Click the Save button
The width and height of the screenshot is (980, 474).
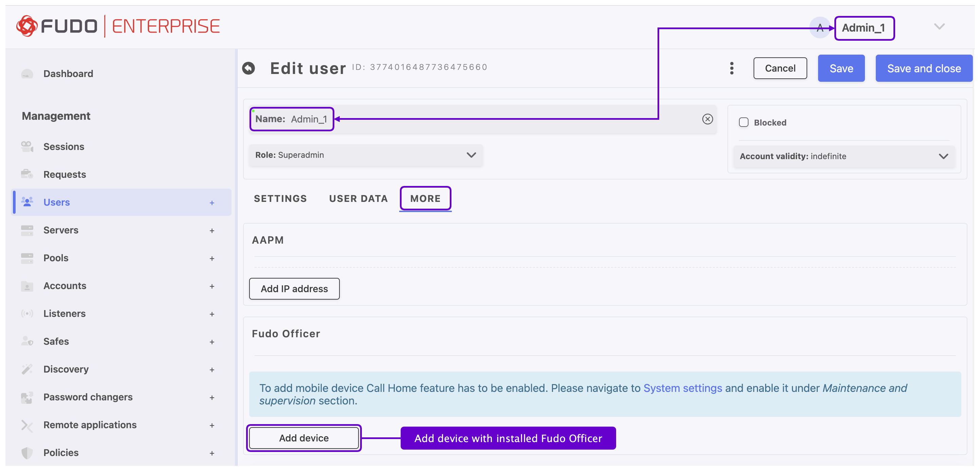pos(841,68)
